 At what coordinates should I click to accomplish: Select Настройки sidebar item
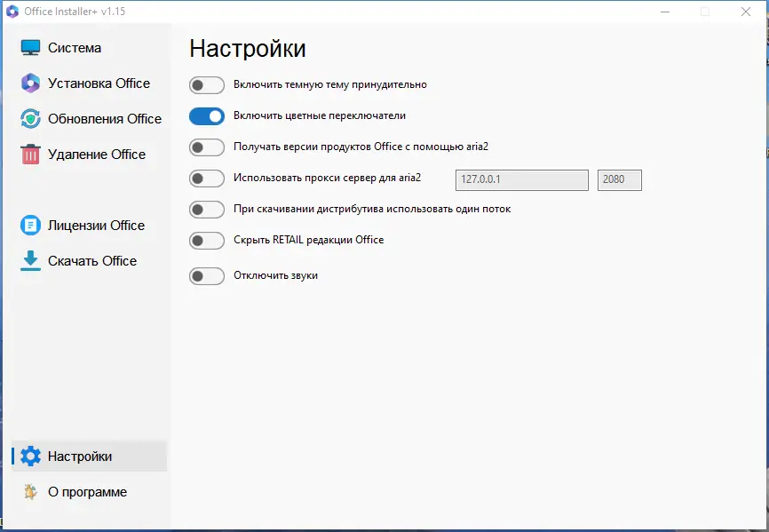pyautogui.click(x=90, y=456)
